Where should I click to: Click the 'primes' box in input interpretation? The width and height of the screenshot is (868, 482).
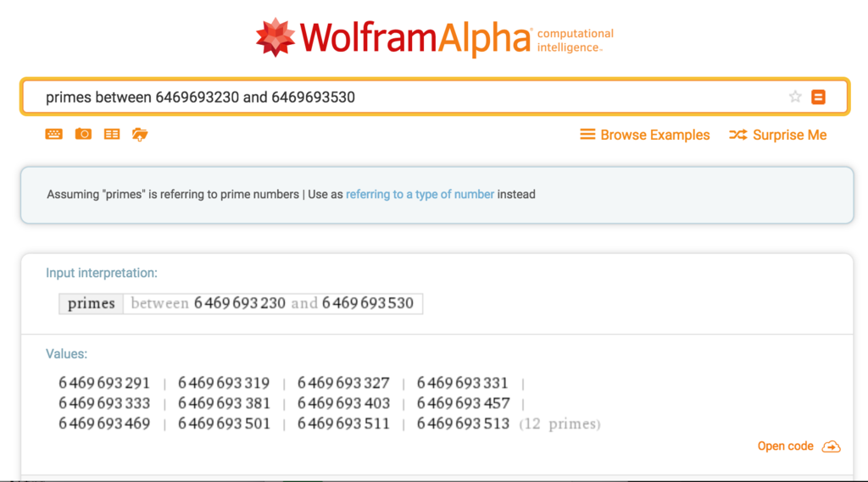pyautogui.click(x=92, y=303)
